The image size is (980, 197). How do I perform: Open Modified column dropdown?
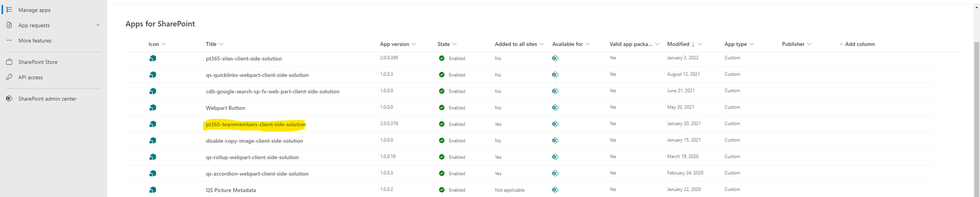[x=700, y=44]
